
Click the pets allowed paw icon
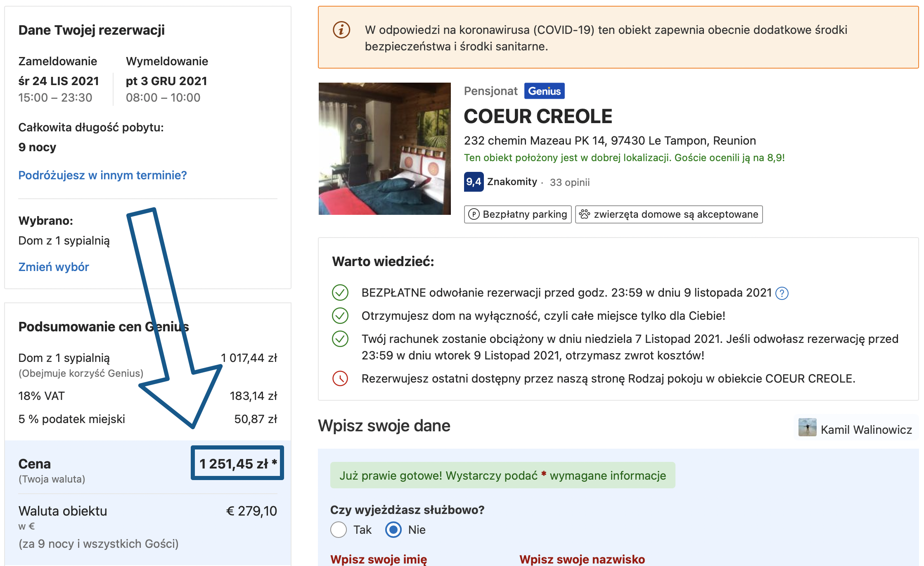[x=584, y=214]
